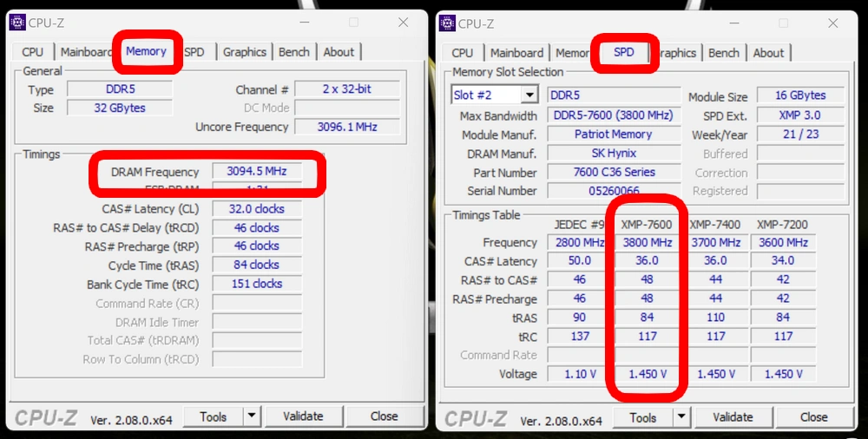Image resolution: width=868 pixels, height=439 pixels.
Task: Click the SPD Ext. value XMP 3.0
Action: (x=800, y=115)
